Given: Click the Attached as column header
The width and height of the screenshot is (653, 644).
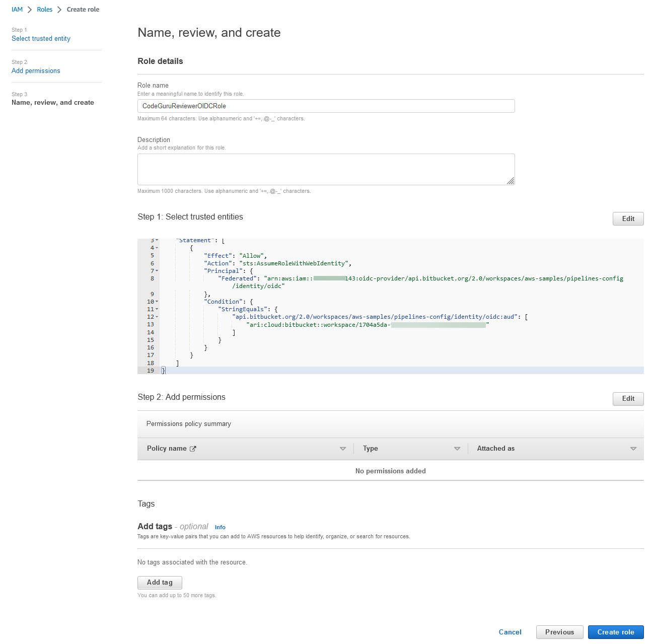Looking at the screenshot, I should click(x=496, y=449).
